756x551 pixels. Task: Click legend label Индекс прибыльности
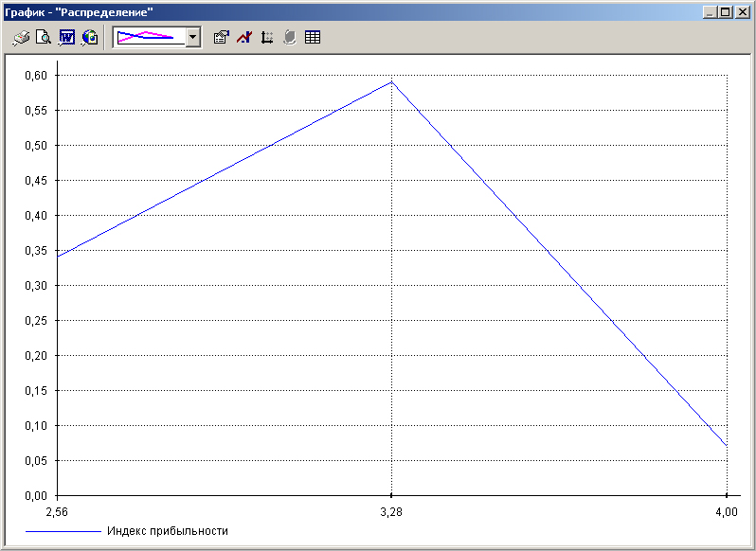168,531
